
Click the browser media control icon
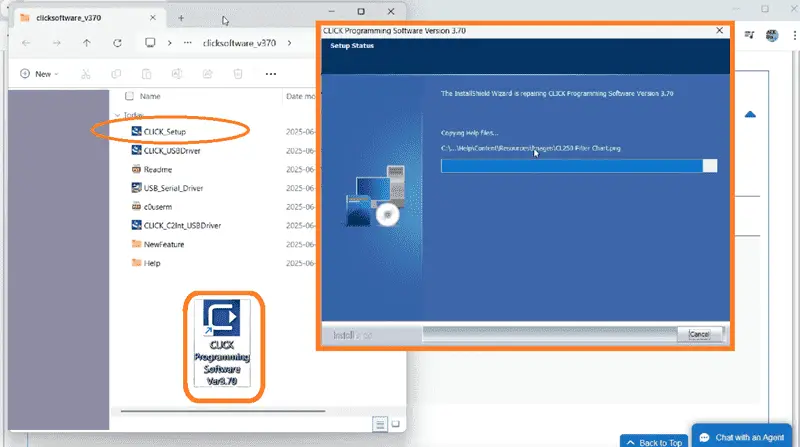click(749, 35)
